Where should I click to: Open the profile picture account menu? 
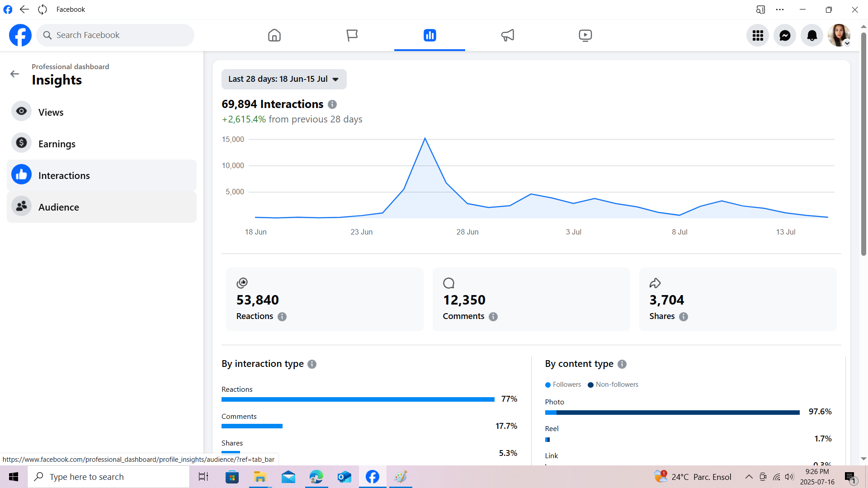pyautogui.click(x=839, y=35)
